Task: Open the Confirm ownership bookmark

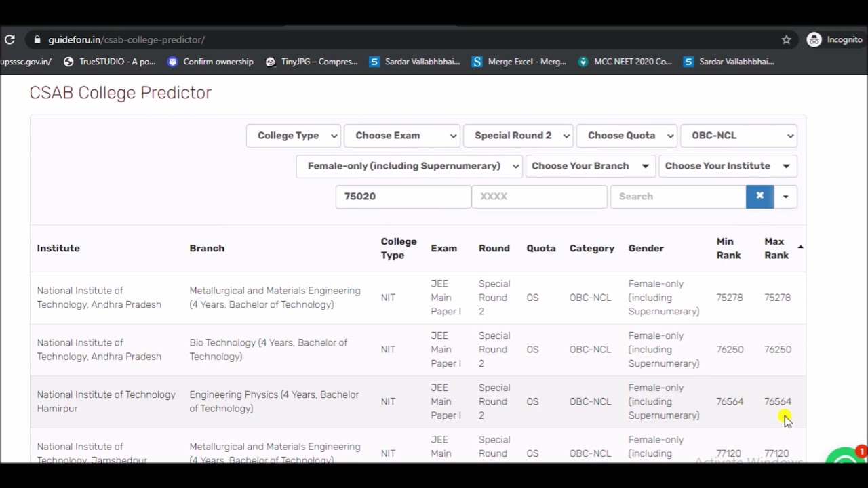Action: [210, 62]
